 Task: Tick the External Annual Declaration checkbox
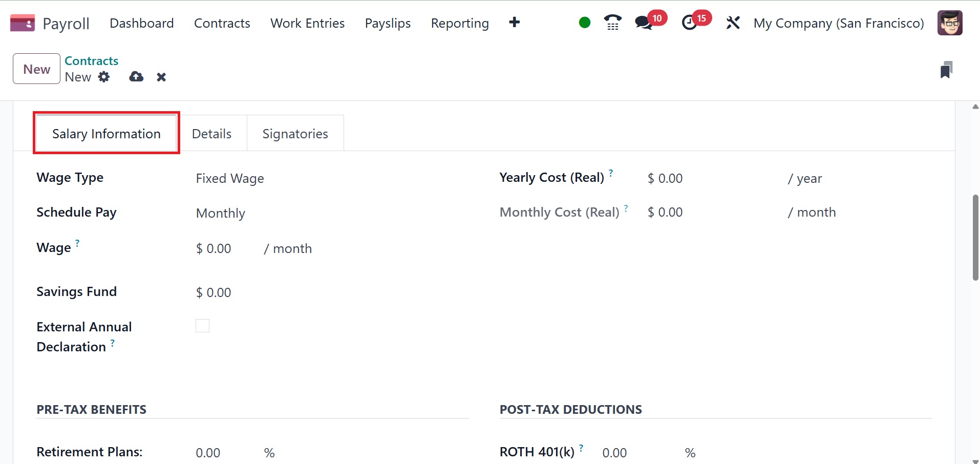[203, 326]
